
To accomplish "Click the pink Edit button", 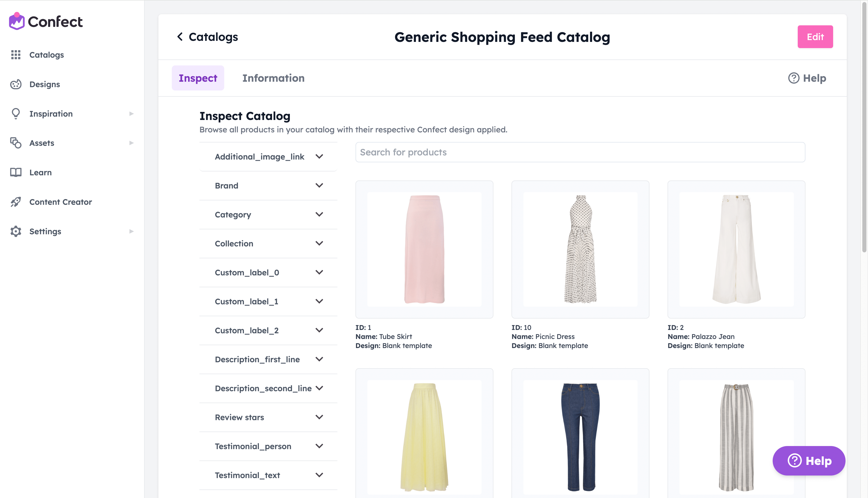I will [x=815, y=37].
